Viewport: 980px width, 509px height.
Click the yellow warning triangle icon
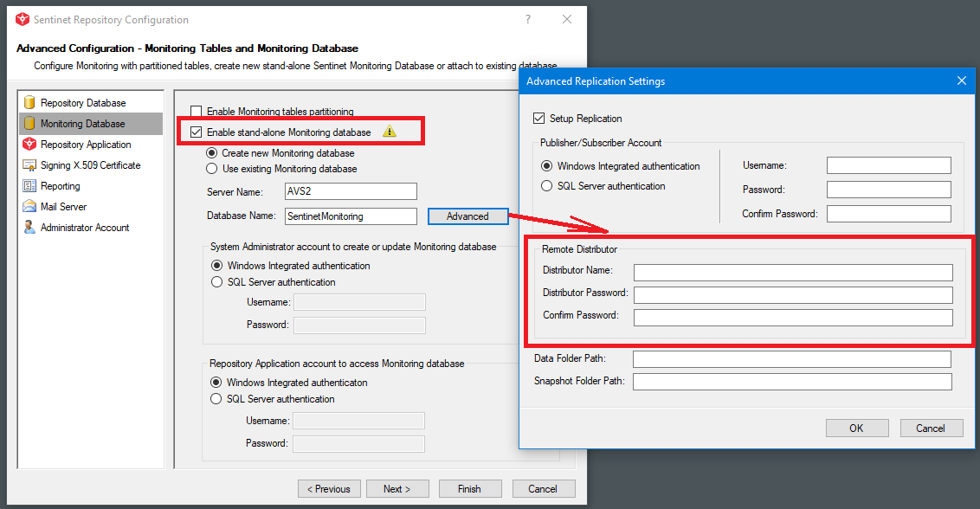(390, 132)
